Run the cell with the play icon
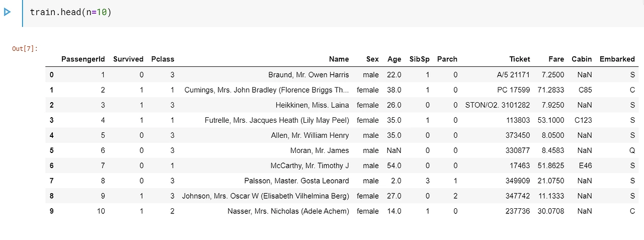 coord(7,12)
